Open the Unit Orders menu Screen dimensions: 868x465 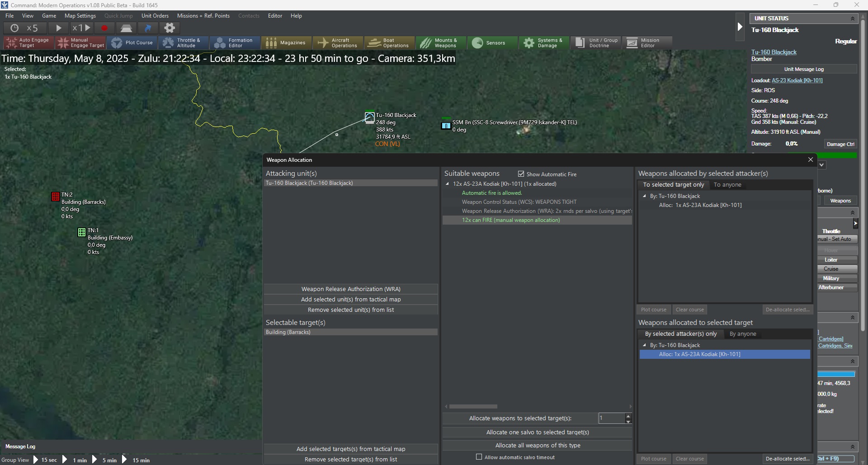pos(155,16)
